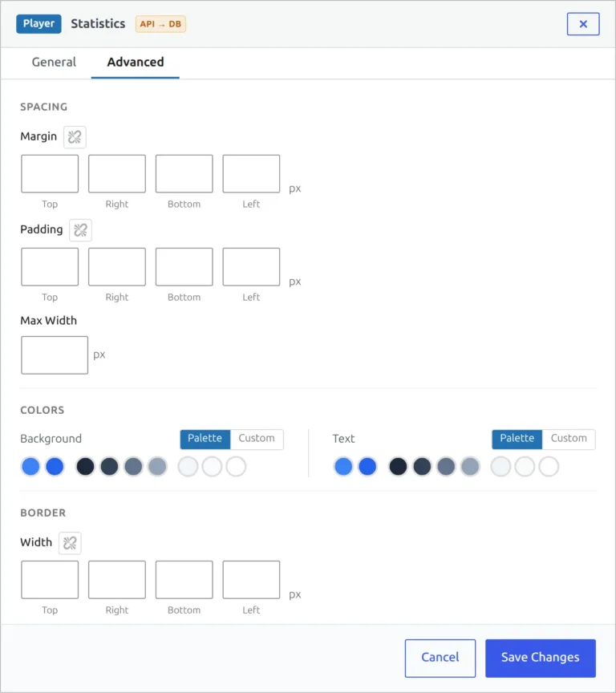
Task: Click the Border Width Left input
Action: click(x=251, y=580)
